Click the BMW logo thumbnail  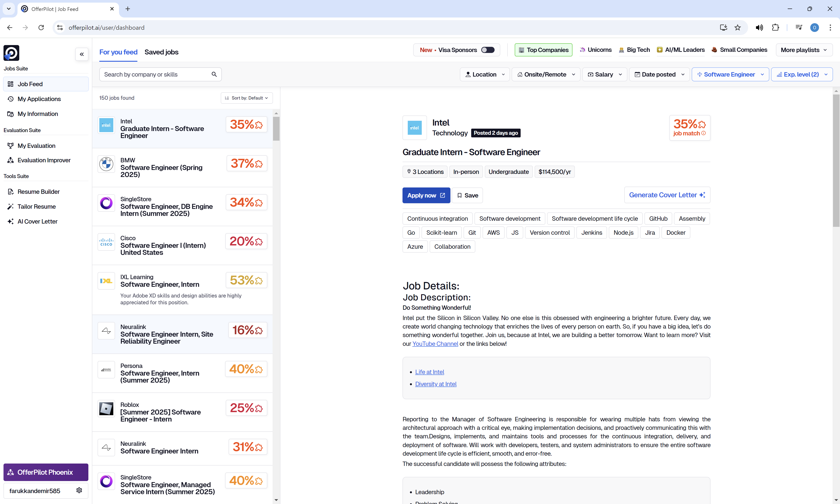pos(106,164)
